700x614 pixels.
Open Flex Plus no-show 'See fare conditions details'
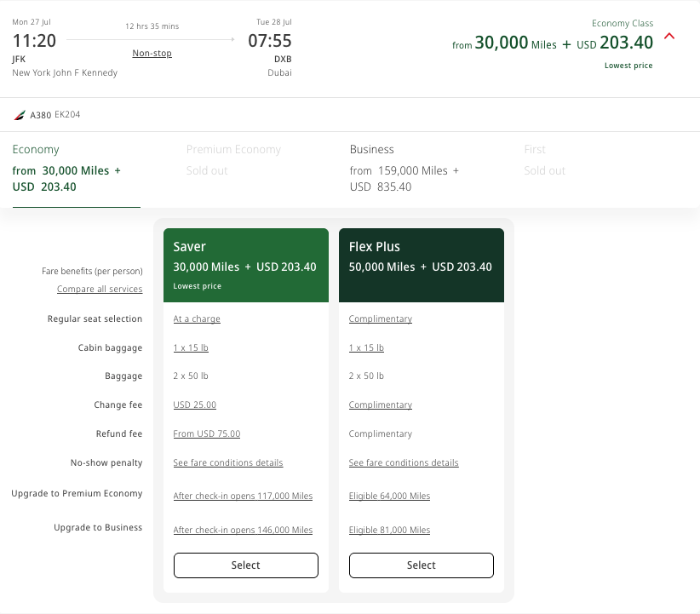(x=404, y=462)
